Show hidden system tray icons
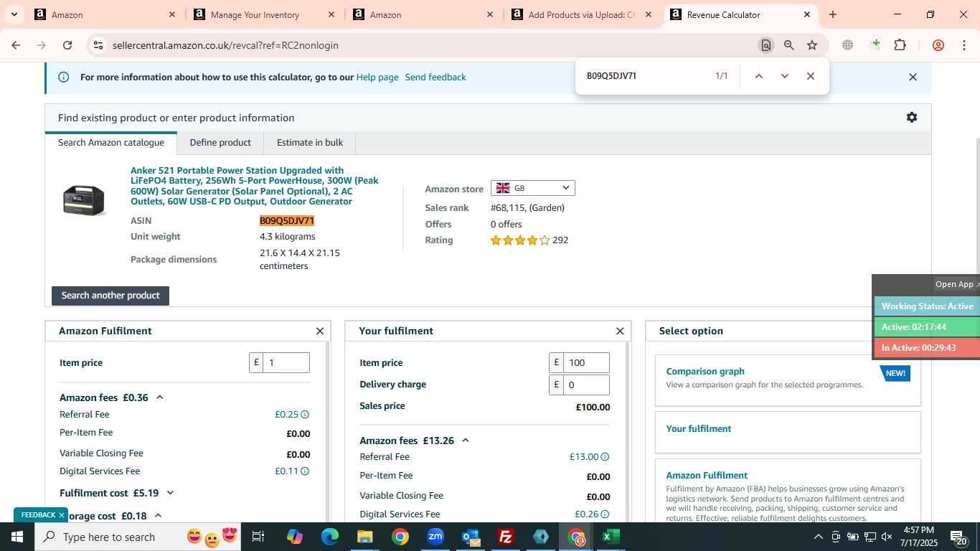This screenshot has height=551, width=980. (x=819, y=537)
